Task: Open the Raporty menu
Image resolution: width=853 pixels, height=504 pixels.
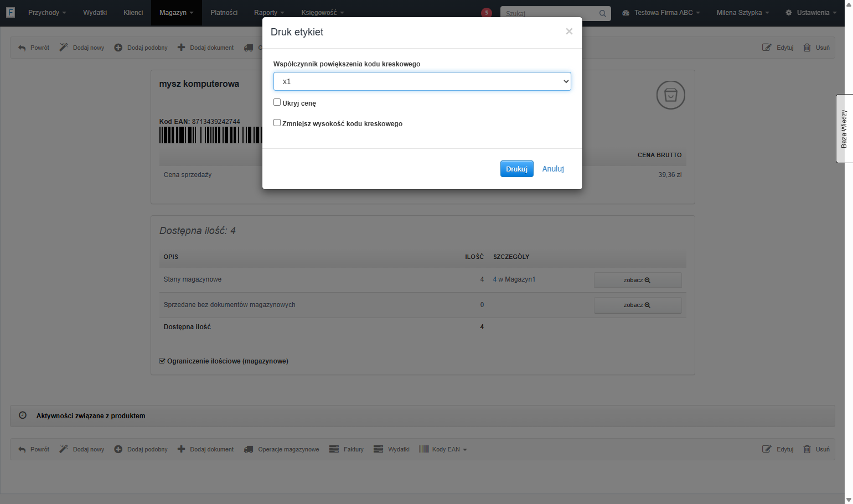Action: pyautogui.click(x=269, y=13)
